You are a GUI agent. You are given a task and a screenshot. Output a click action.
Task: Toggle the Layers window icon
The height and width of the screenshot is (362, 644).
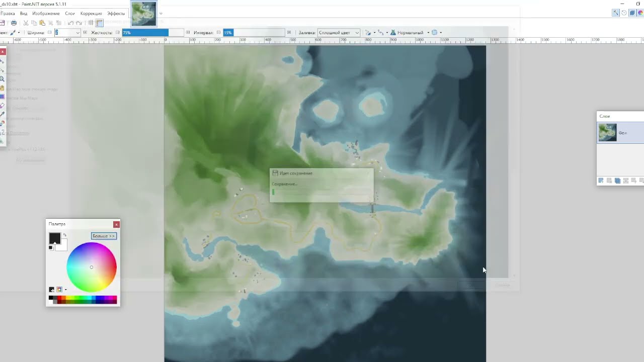tap(632, 13)
